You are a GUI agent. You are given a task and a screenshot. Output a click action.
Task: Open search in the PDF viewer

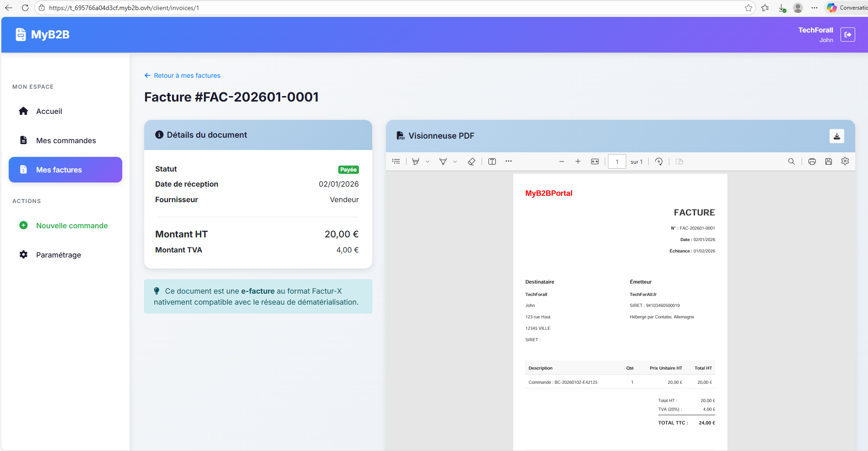(x=791, y=161)
